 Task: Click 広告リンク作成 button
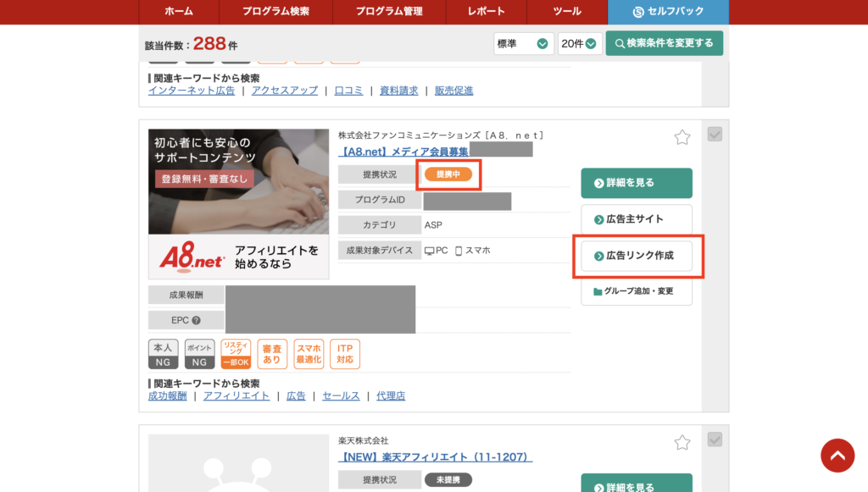coord(637,256)
